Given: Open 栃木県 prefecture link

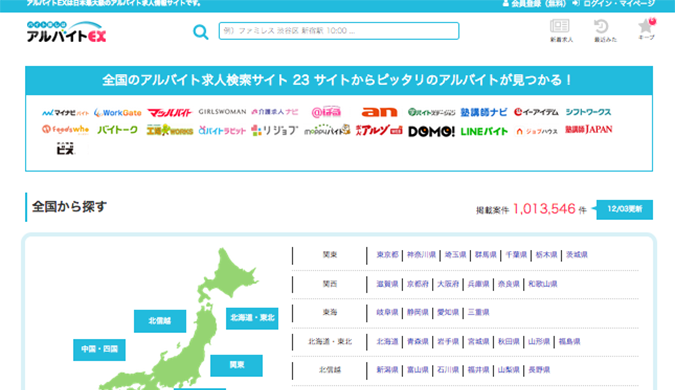Looking at the screenshot, I should click(546, 255).
